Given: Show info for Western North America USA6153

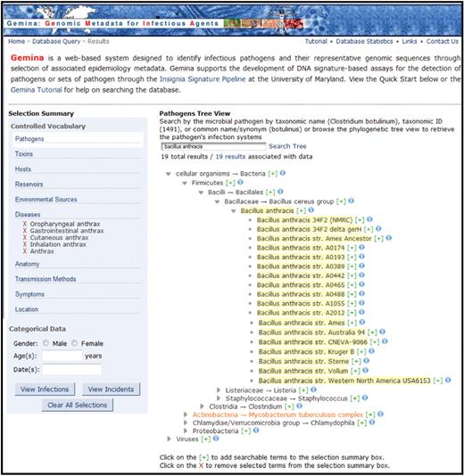Looking at the screenshot, I should [x=448, y=380].
